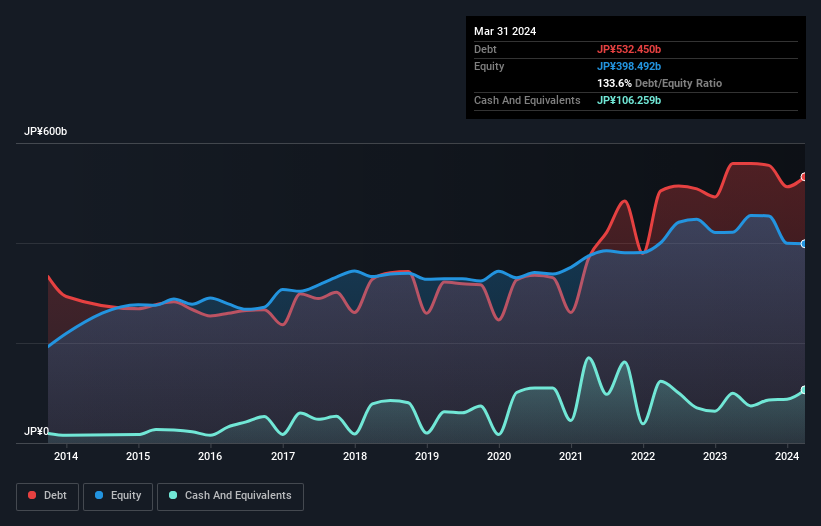The height and width of the screenshot is (526, 821).
Task: Toggle the Equity legend series
Action: [x=118, y=496]
